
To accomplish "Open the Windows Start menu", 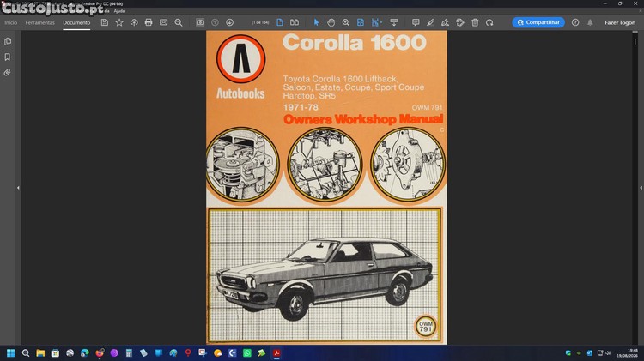I will click(x=10, y=353).
